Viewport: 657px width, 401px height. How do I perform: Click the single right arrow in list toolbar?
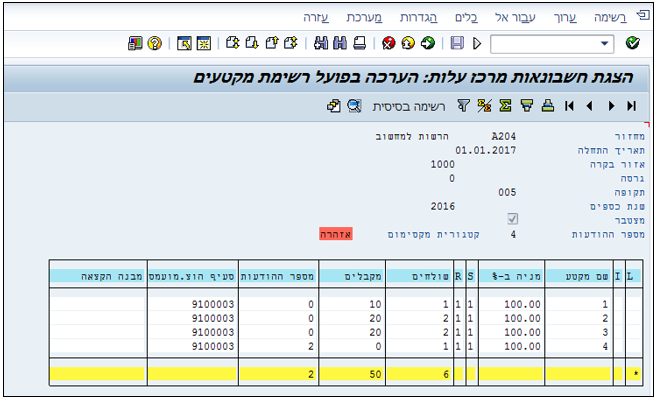pos(611,106)
